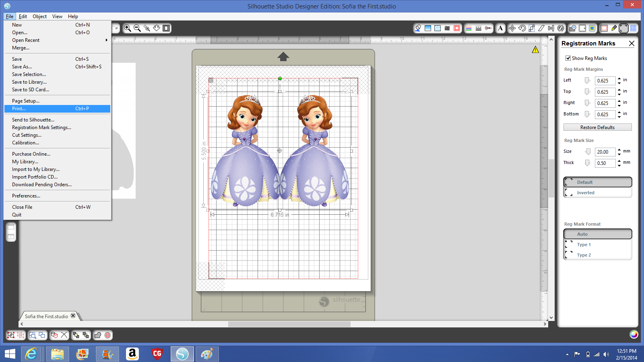Select the Drag Zoom tool
644x362 pixels.
click(157, 28)
